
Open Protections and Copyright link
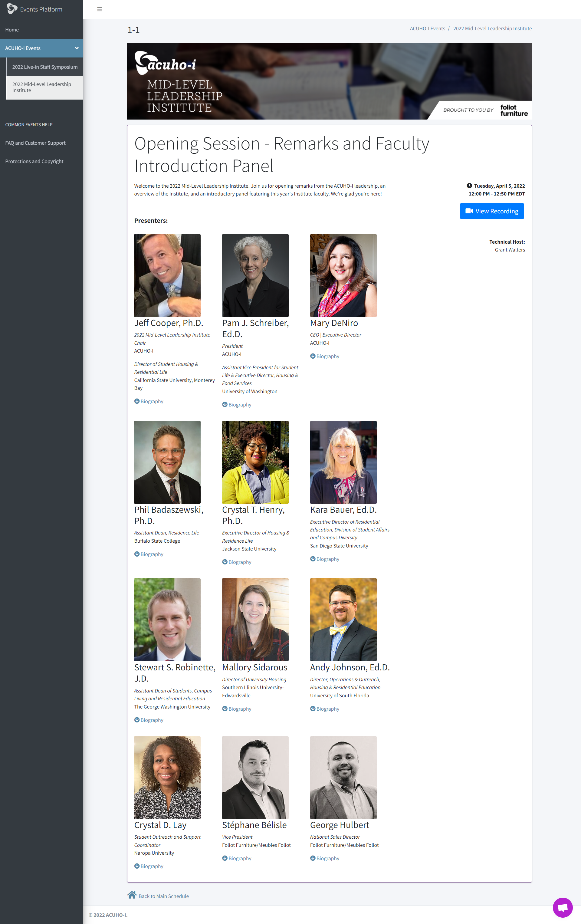coord(34,161)
